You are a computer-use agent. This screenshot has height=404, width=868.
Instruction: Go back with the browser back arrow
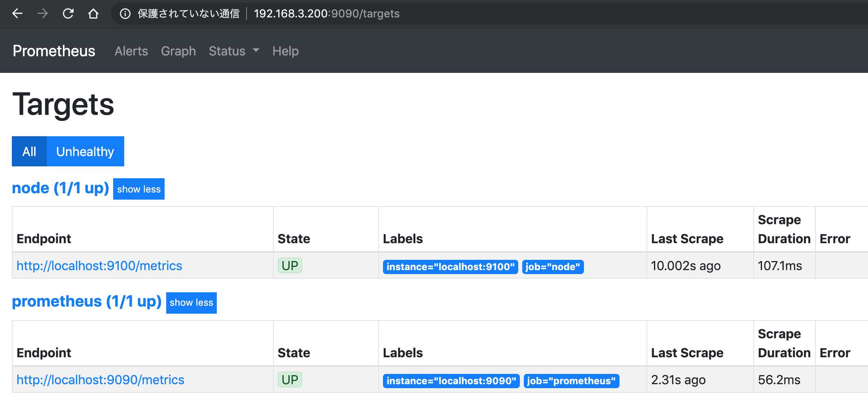17,14
